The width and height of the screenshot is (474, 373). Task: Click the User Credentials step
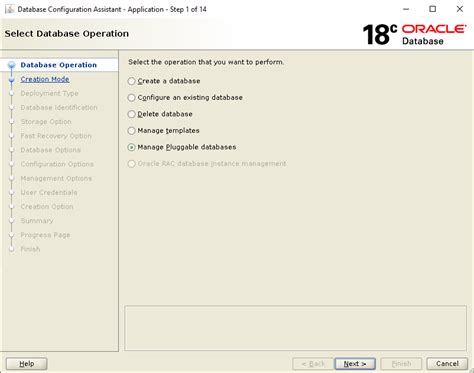coord(49,192)
